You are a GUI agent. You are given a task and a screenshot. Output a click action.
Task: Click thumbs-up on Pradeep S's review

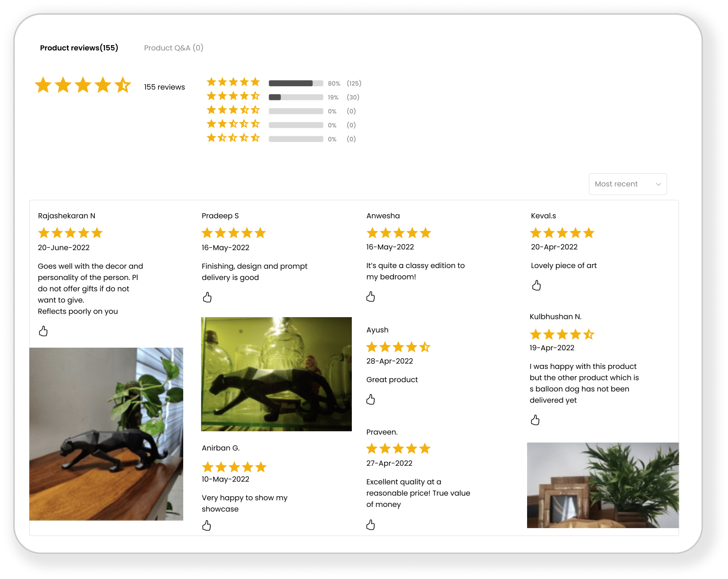(207, 297)
